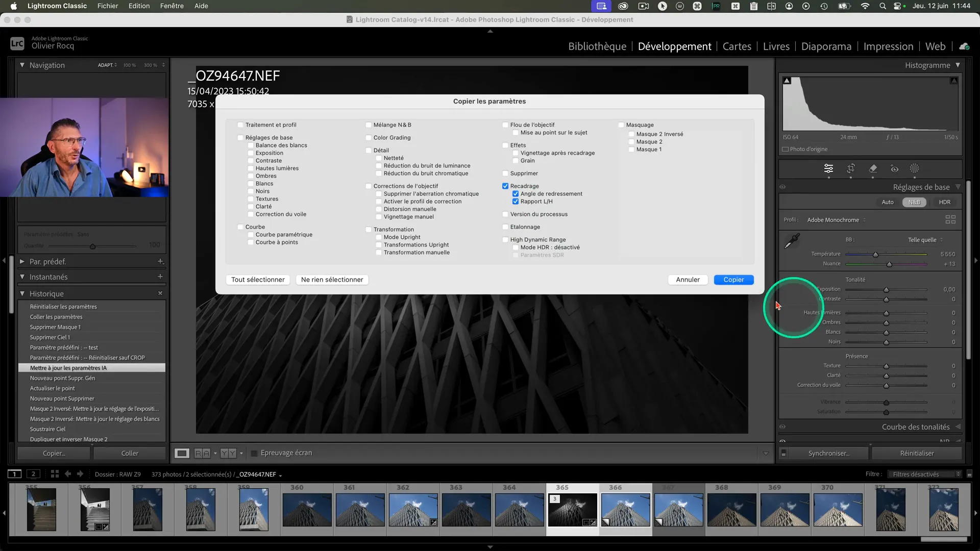Collapse the Histogramme panel
Screen dimensions: 980x551
point(958,65)
